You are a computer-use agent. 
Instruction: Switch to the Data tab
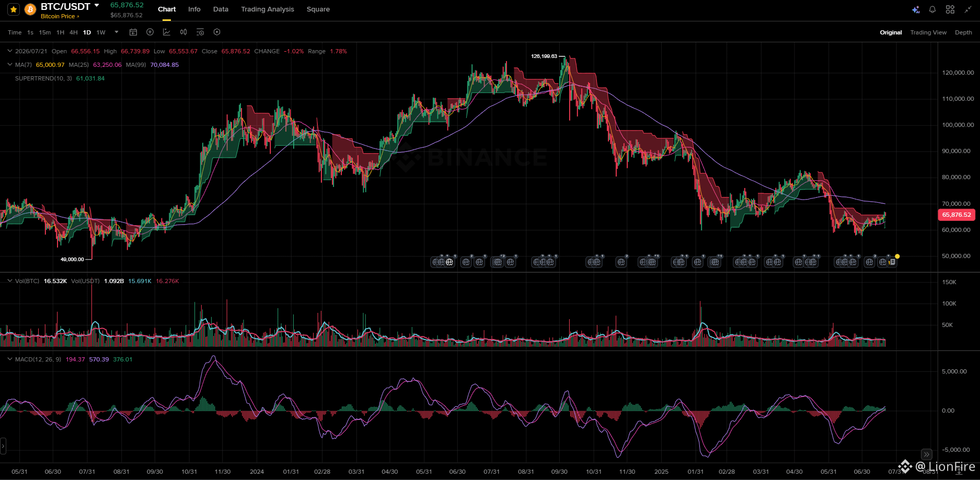click(221, 9)
